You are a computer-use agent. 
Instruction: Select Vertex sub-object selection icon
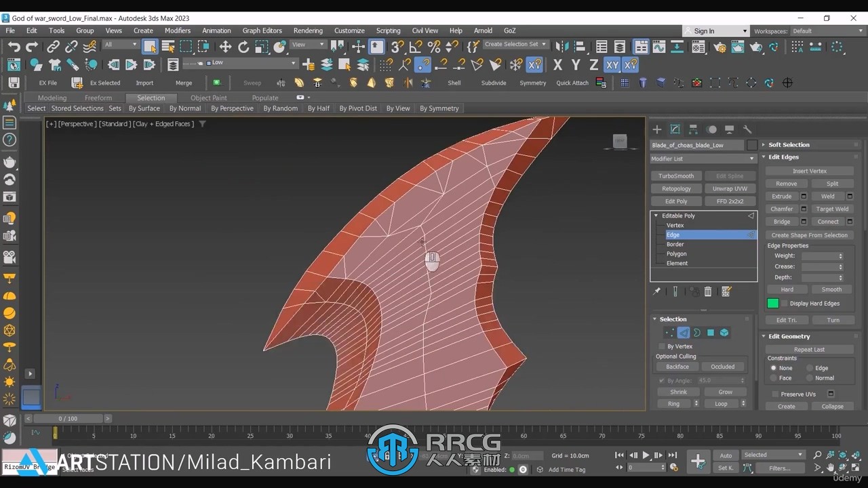(x=670, y=333)
